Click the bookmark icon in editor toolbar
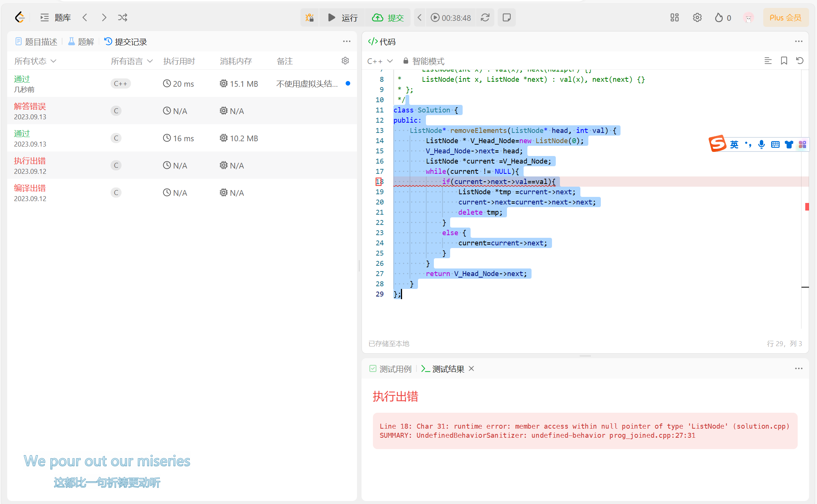The height and width of the screenshot is (504, 817). pos(784,61)
